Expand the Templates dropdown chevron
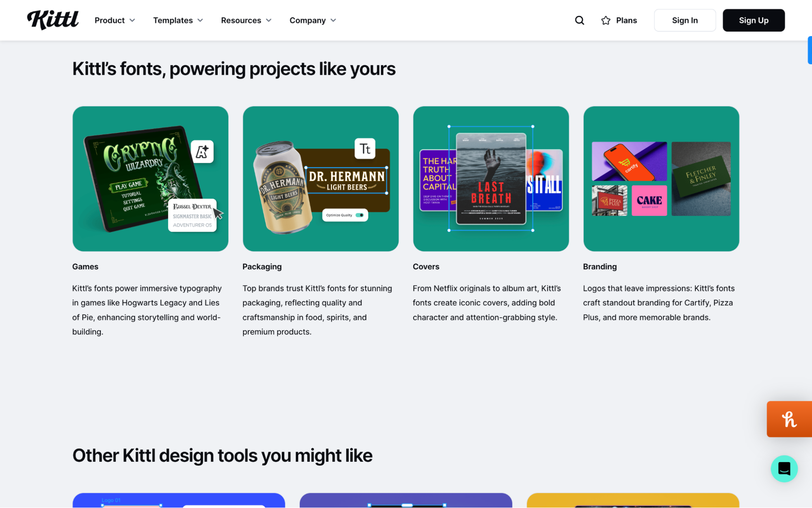The image size is (812, 508). pyautogui.click(x=200, y=20)
